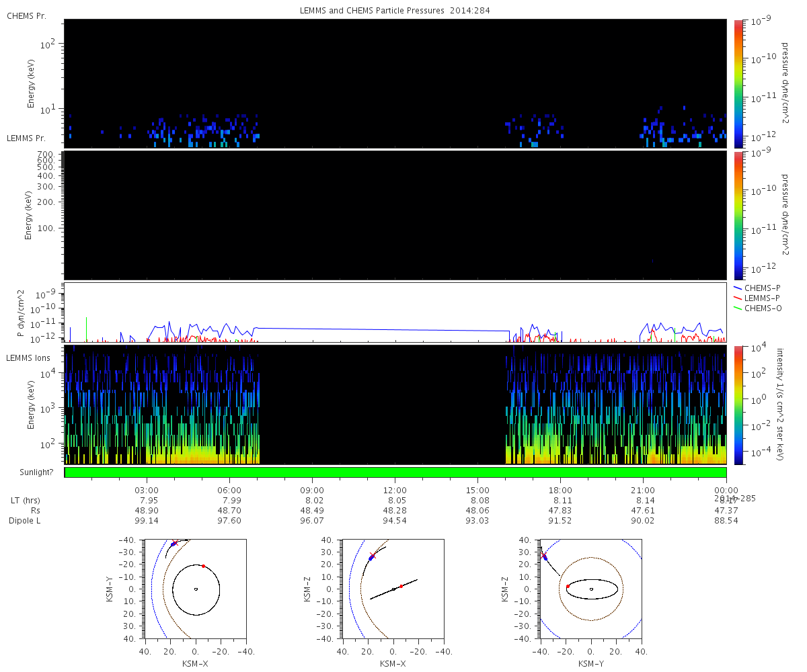Viewport: 807px width, 672px height.
Task: Click the Rs value 48.90
Action: click(147, 511)
